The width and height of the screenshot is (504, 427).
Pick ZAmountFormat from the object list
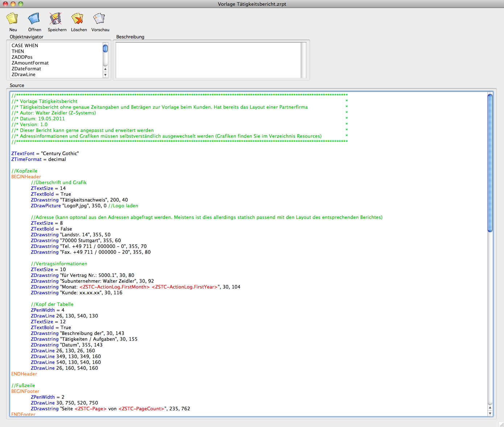click(x=30, y=63)
